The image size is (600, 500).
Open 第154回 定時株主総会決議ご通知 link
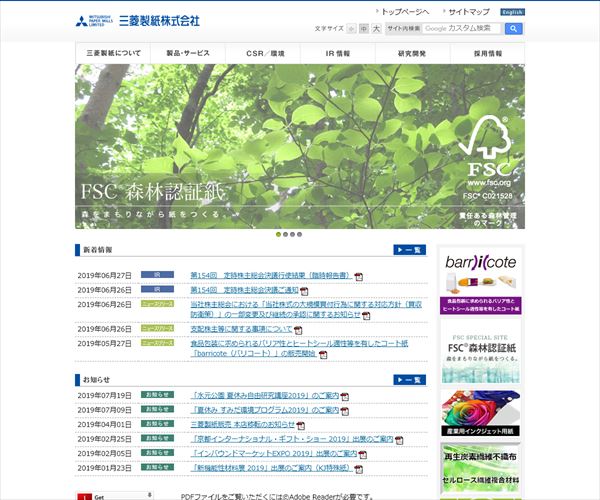244,290
